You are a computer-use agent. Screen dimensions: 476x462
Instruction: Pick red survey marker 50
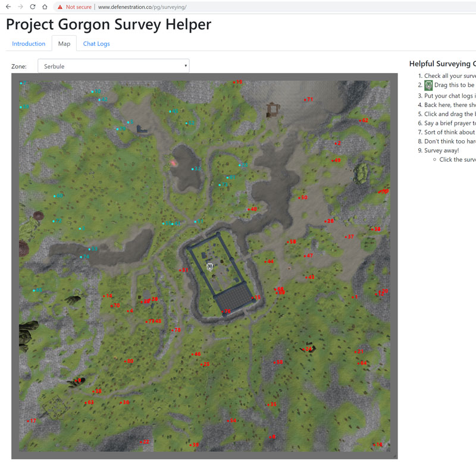(x=303, y=197)
